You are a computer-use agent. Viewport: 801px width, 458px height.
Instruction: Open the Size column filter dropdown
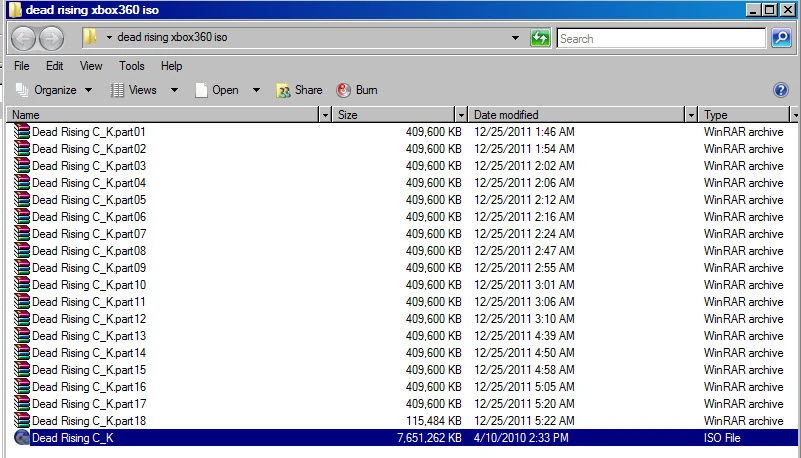(x=461, y=115)
